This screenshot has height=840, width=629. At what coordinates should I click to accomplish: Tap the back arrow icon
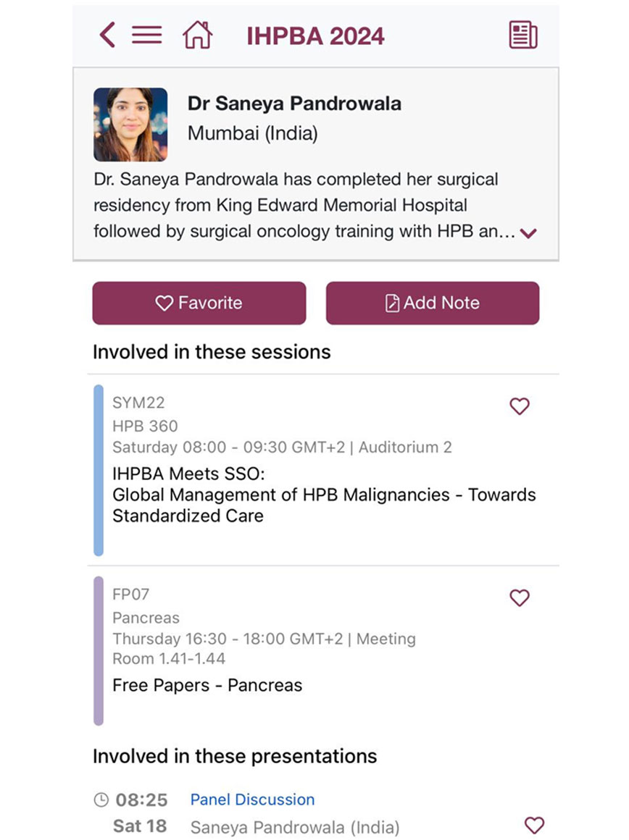coord(107,35)
